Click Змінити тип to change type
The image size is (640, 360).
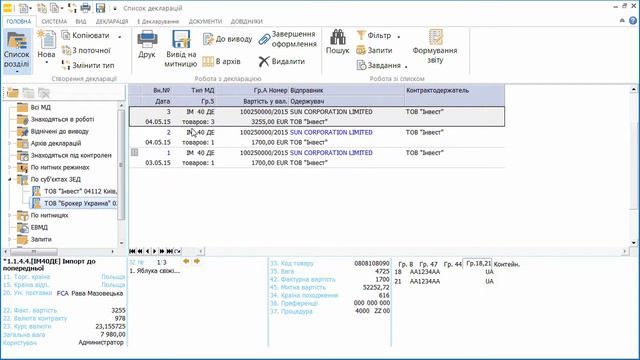(88, 65)
